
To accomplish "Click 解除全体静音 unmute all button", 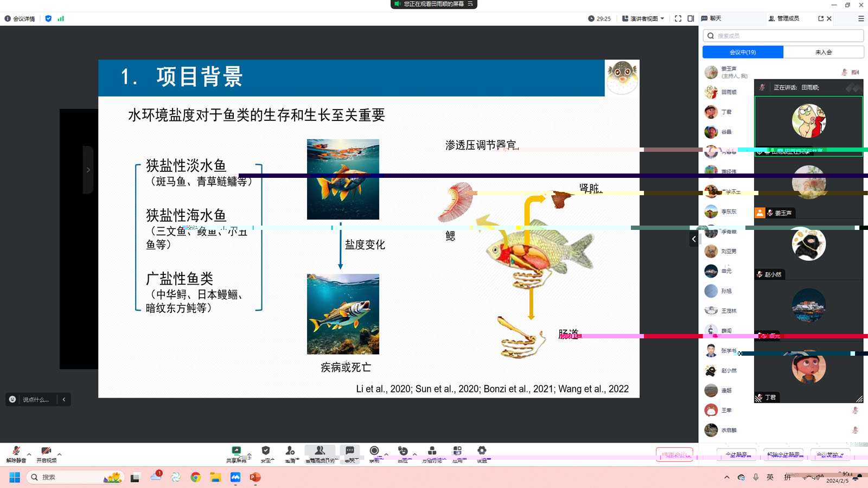I will tap(783, 454).
